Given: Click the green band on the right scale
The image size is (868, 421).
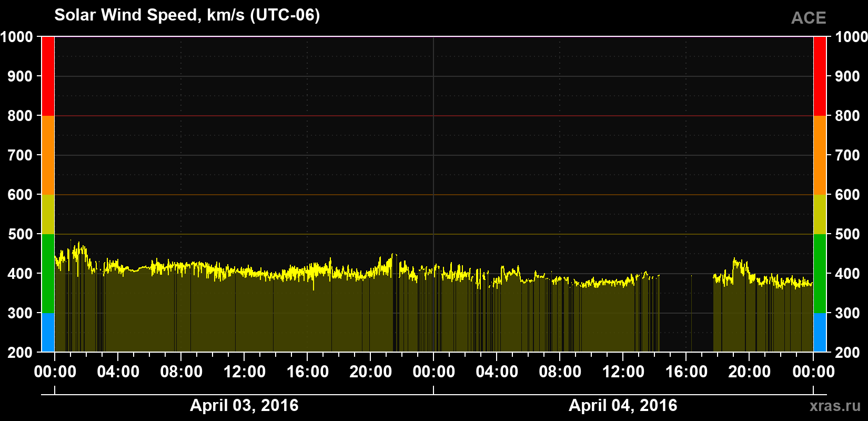Looking at the screenshot, I should [x=820, y=274].
